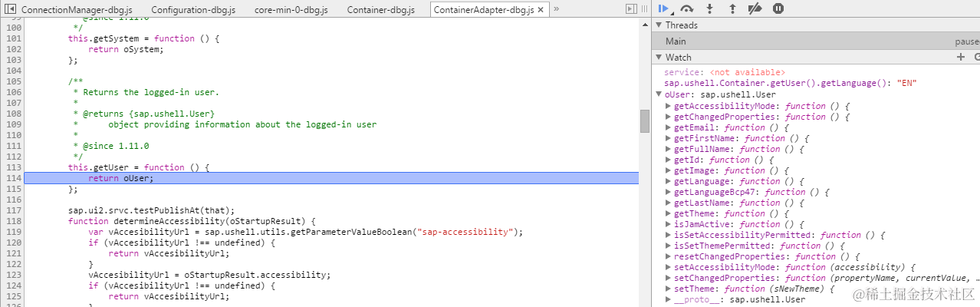
Task: Expand getChangedProperties function
Action: (x=669, y=117)
